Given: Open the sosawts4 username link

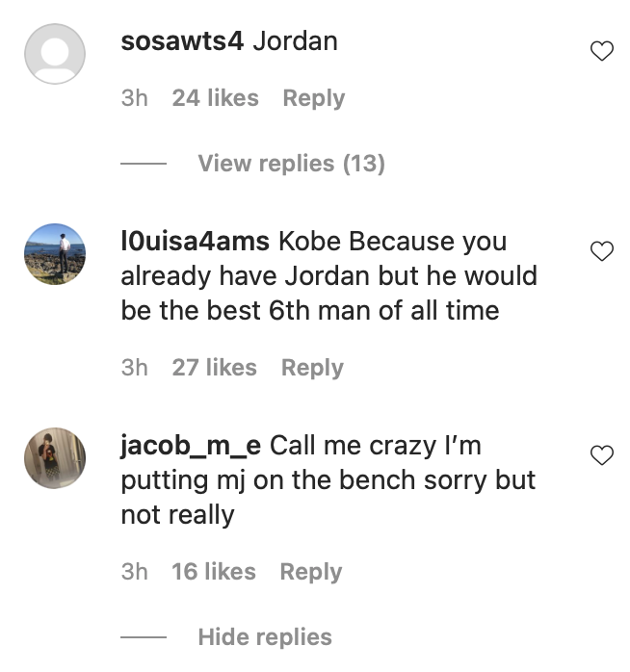Looking at the screenshot, I should pos(182,43).
